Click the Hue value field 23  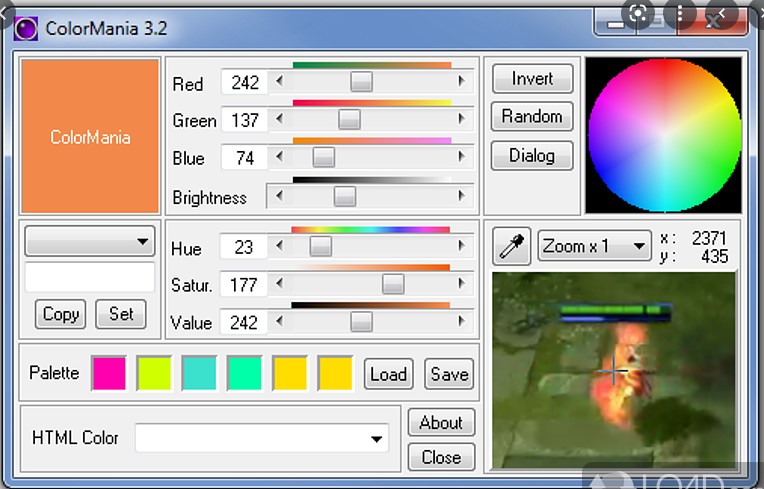point(243,247)
